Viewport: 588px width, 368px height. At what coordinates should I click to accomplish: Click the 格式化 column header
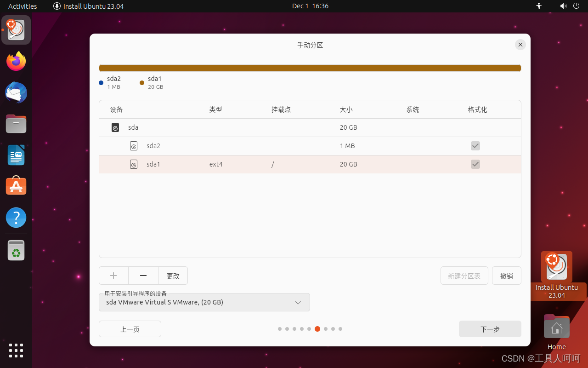click(477, 109)
